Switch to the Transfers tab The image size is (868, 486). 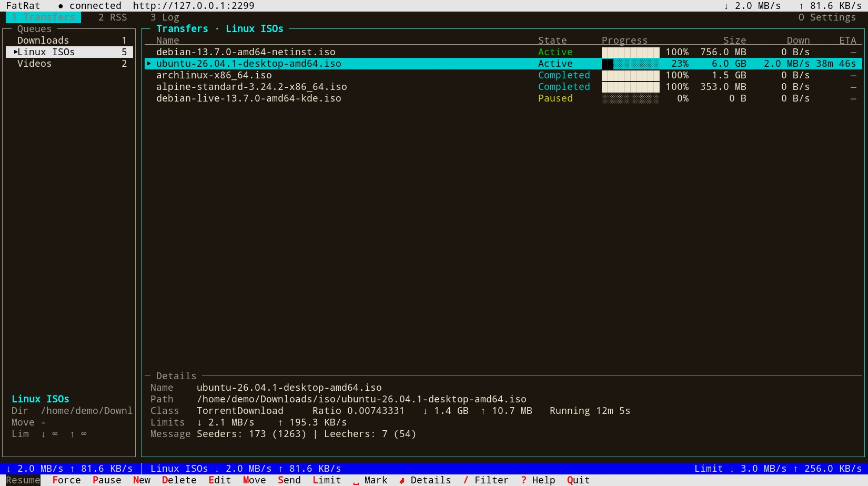pos(43,17)
